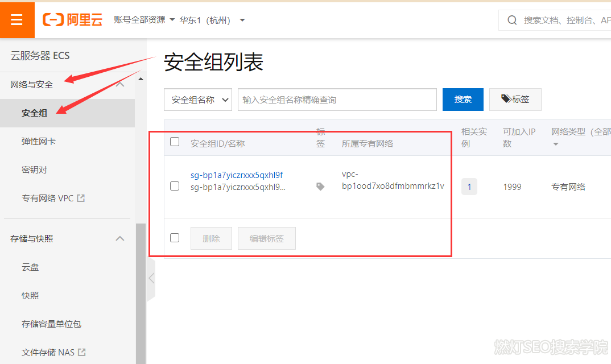Screen dimensions: 611x364
Task: Click the Alibaba Cloud logo
Action: pos(72,19)
